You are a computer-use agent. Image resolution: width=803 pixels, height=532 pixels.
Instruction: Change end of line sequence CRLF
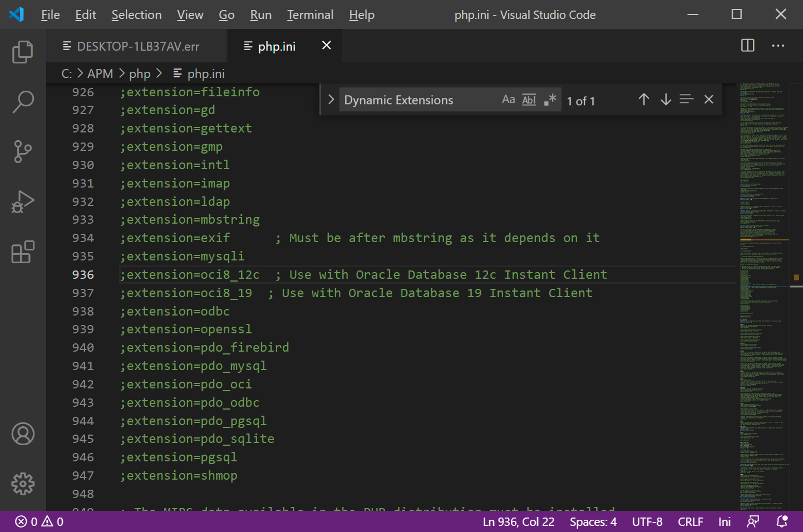point(691,521)
